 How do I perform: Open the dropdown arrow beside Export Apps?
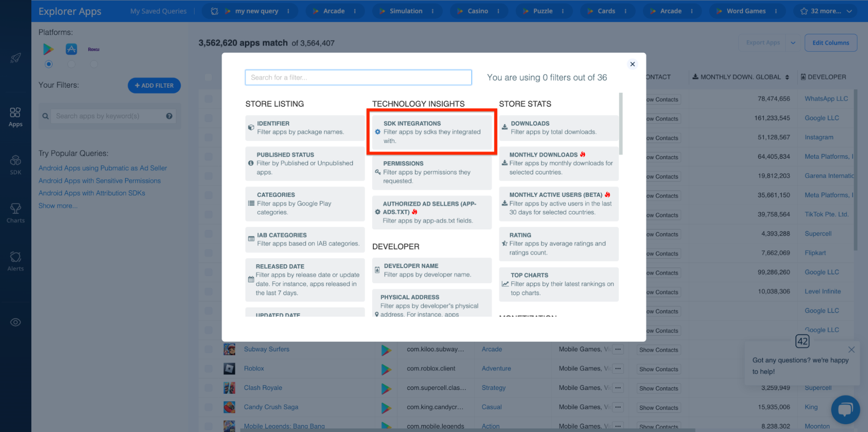tap(793, 43)
